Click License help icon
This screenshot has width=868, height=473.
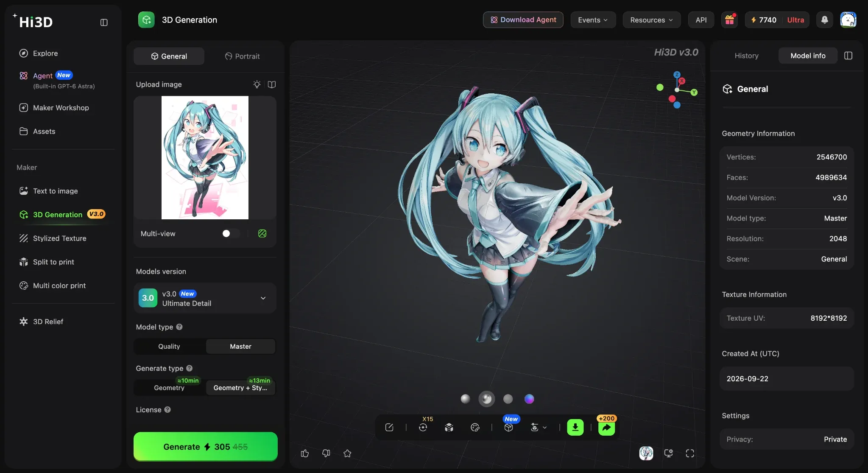pyautogui.click(x=167, y=410)
